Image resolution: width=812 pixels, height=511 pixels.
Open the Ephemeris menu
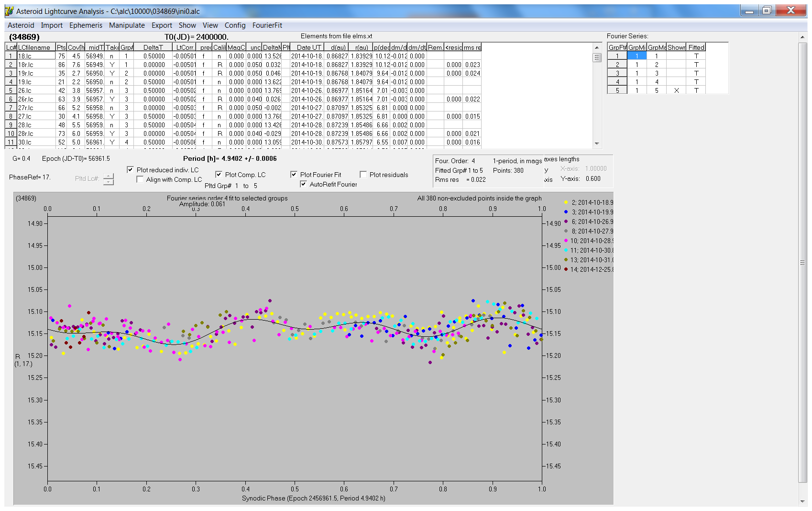tap(86, 25)
